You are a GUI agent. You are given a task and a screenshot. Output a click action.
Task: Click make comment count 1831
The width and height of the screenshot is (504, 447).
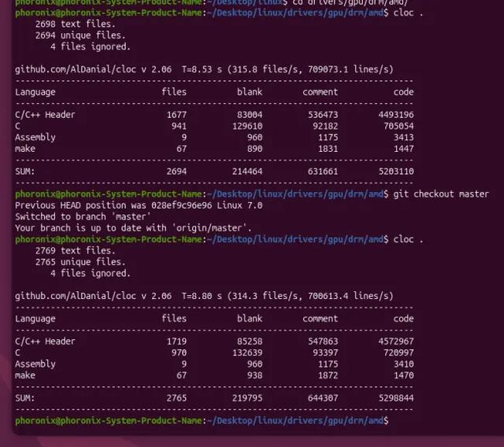click(x=328, y=149)
